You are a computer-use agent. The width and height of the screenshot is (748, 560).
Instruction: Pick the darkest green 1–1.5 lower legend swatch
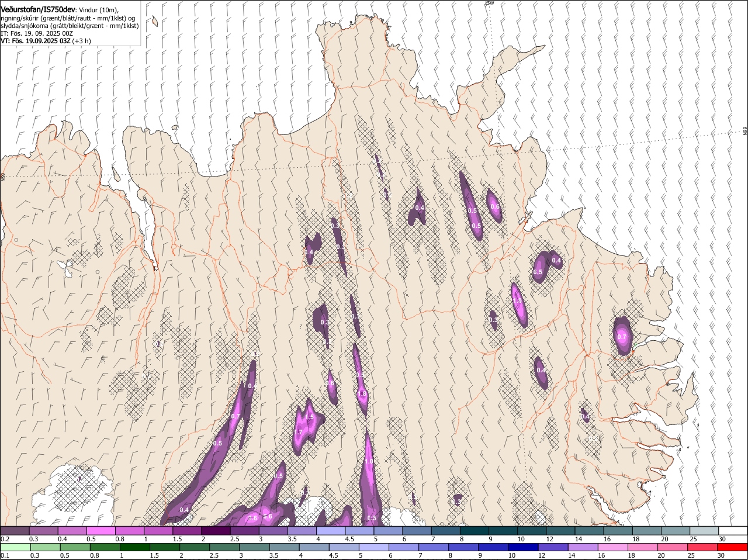click(134, 547)
